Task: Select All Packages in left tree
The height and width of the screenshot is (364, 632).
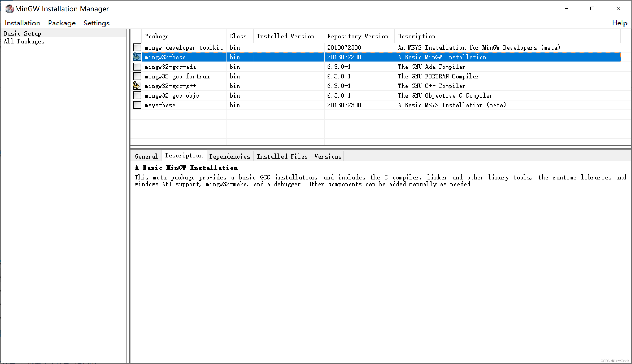Action: coord(24,42)
